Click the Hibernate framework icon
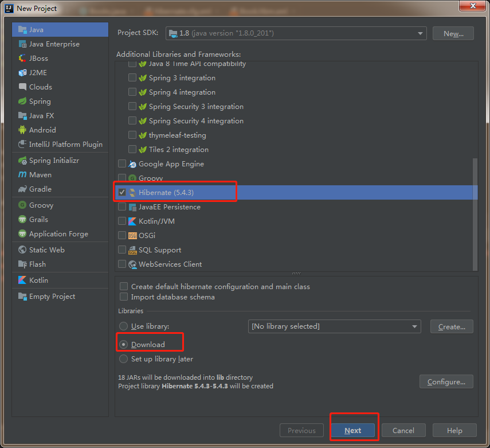490x448 pixels. click(x=132, y=193)
